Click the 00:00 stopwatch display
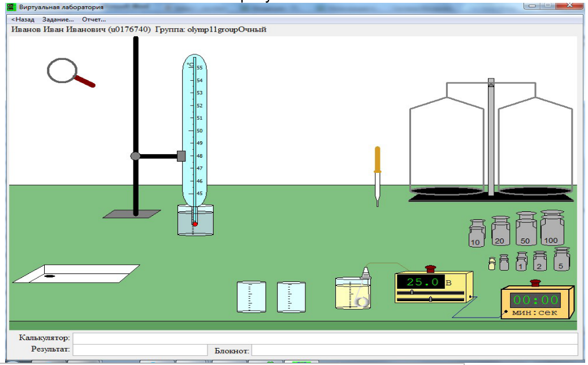This screenshot has width=588, height=365. point(535,300)
